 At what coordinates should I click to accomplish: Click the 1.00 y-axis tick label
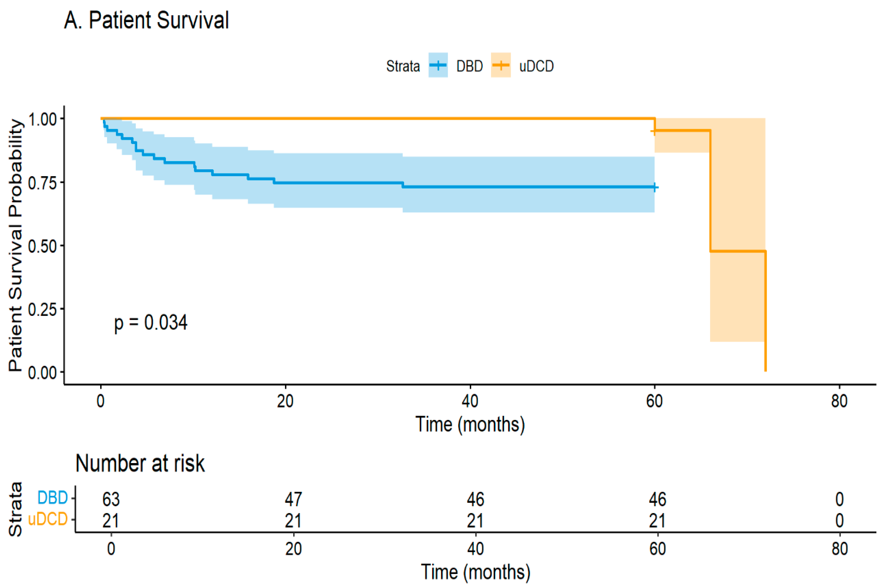[x=42, y=119]
